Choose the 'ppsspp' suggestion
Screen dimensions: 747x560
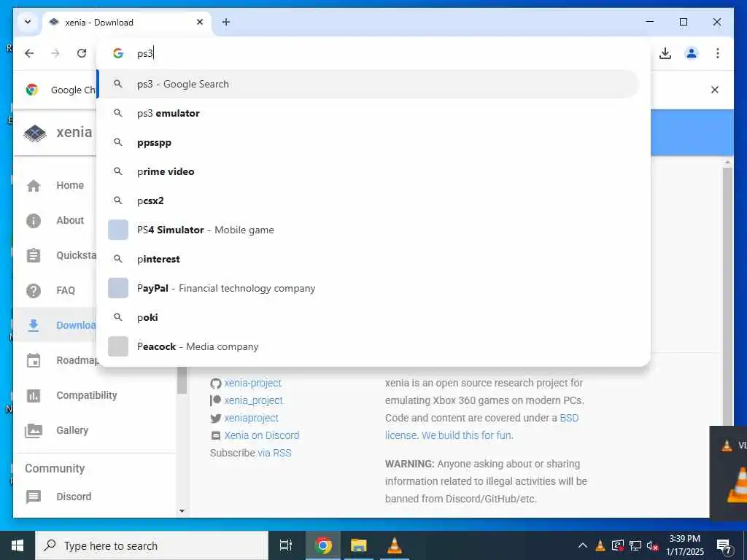[x=368, y=142]
